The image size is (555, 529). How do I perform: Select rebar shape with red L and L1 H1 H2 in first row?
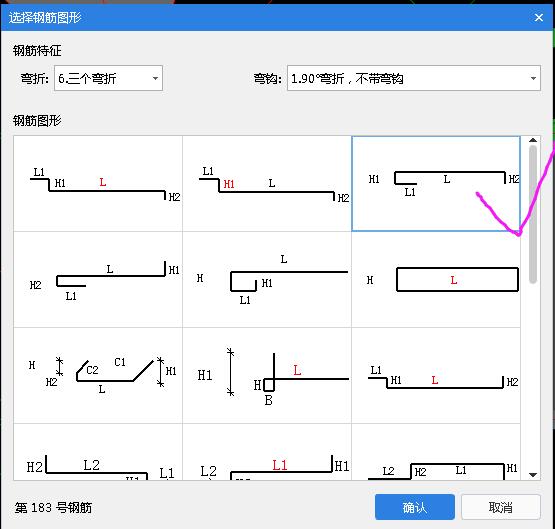coord(98,184)
